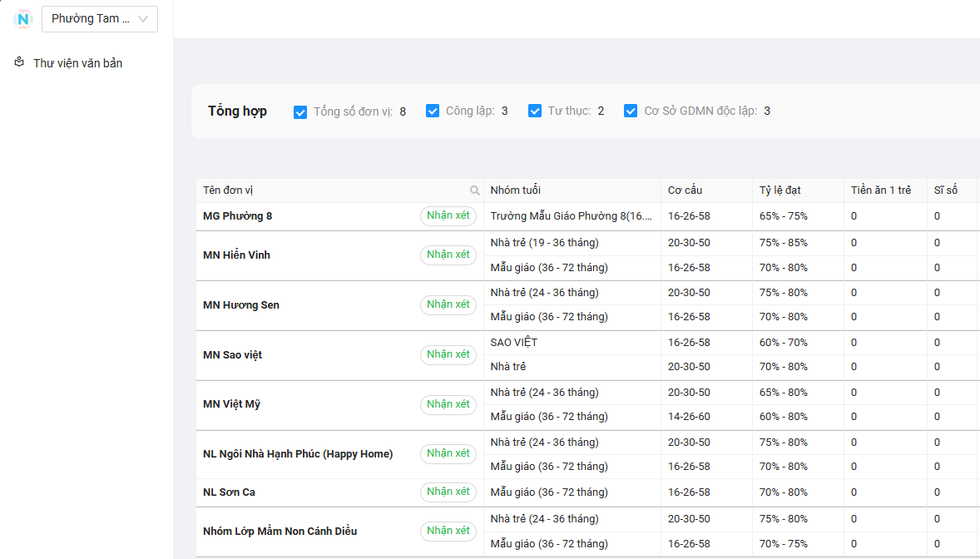Click Nhận xét for Nhóm Lớp Mầm Non Cánh Diều
The width and height of the screenshot is (980, 559).
pyautogui.click(x=448, y=531)
